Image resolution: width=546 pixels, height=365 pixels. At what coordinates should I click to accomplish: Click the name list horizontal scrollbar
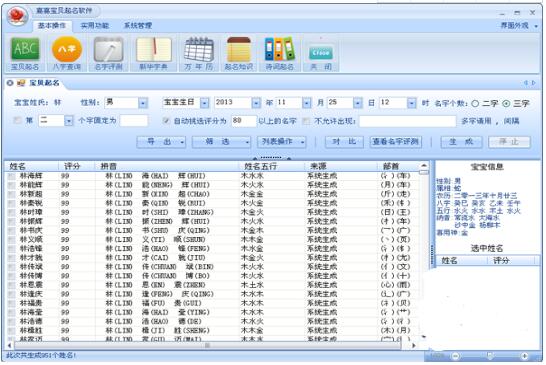tap(208, 345)
